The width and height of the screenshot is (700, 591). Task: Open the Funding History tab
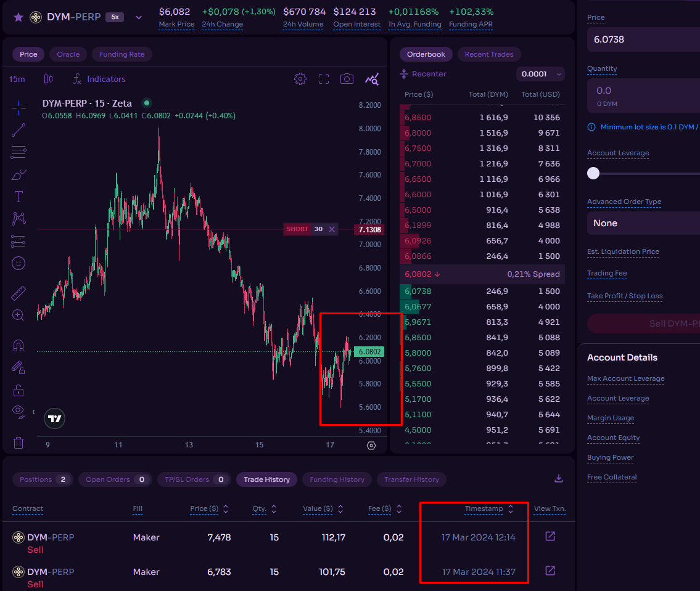[x=337, y=479]
